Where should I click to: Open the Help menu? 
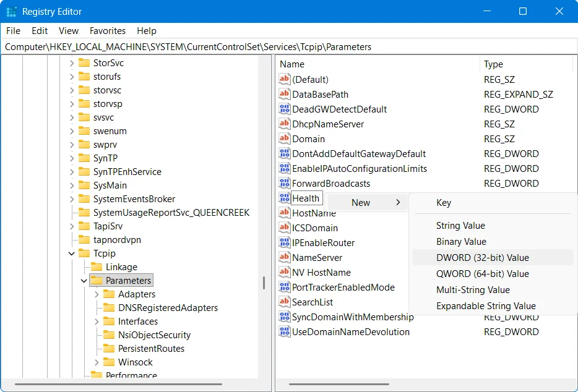tap(147, 31)
